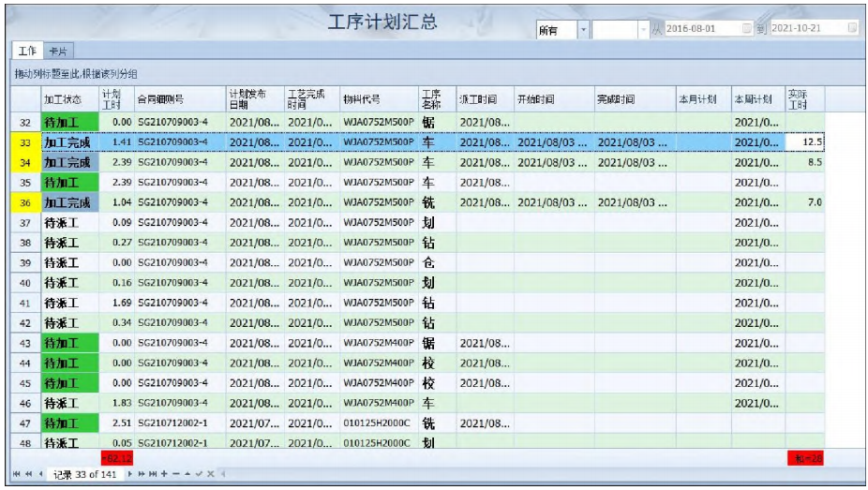Go to the next page of records
The width and height of the screenshot is (868, 490).
point(142,474)
